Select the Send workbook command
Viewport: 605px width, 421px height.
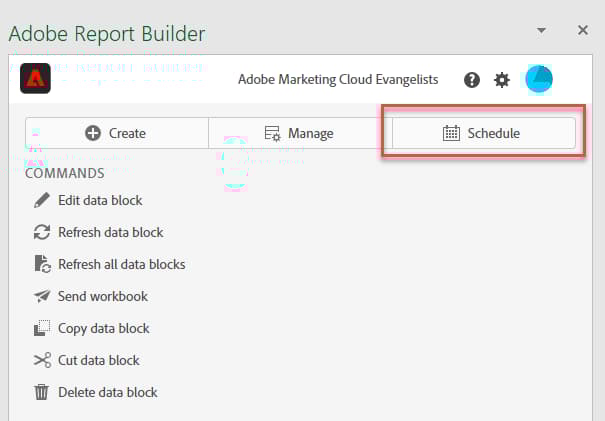[102, 296]
